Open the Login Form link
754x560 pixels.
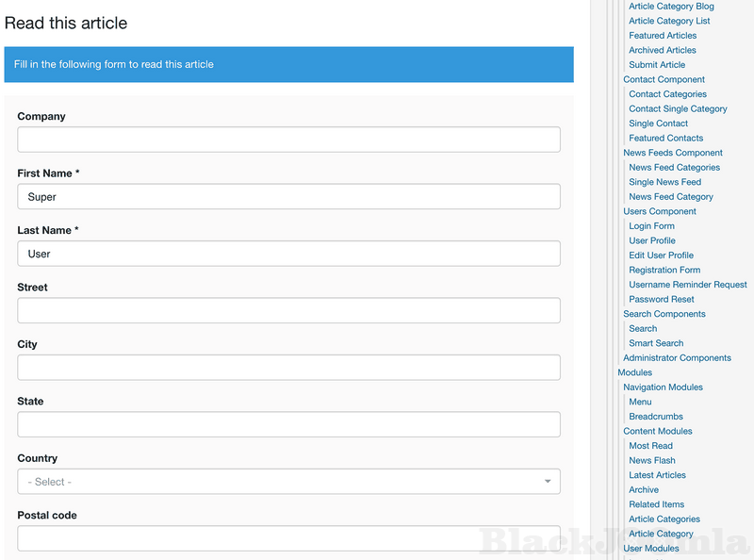tap(651, 226)
